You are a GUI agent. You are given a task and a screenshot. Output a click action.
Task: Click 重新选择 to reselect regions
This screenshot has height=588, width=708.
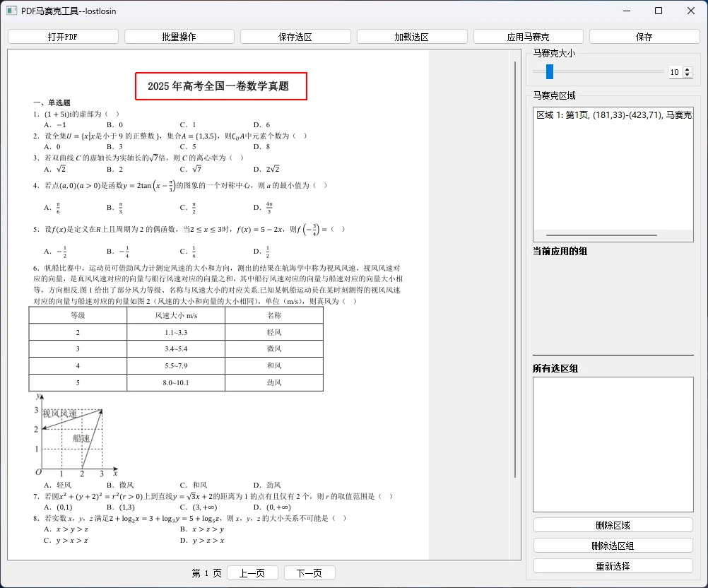(x=612, y=565)
